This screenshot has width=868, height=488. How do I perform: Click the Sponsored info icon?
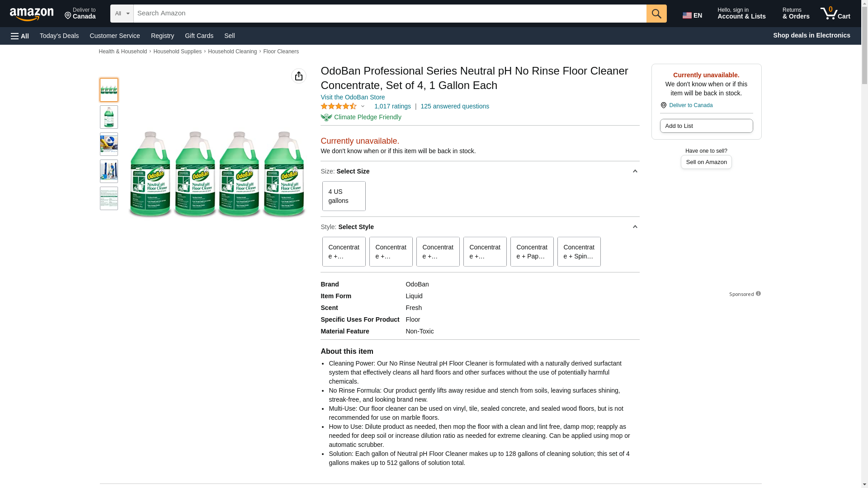(758, 294)
